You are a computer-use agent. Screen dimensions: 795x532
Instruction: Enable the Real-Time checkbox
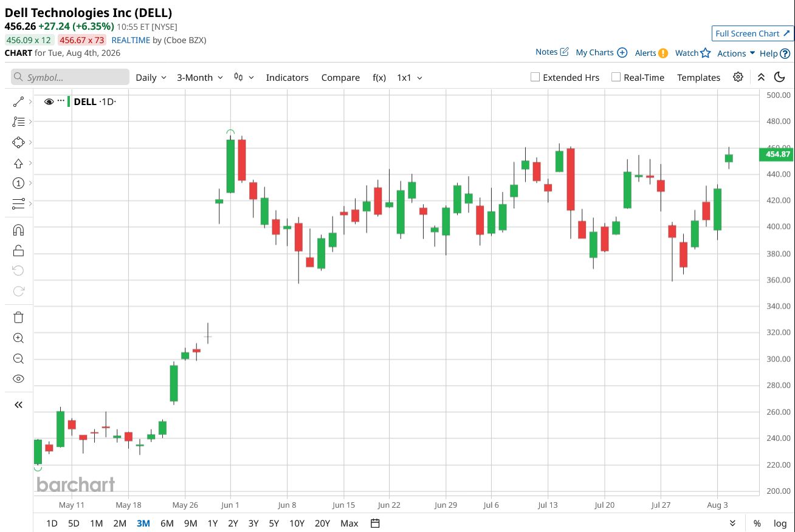[616, 77]
